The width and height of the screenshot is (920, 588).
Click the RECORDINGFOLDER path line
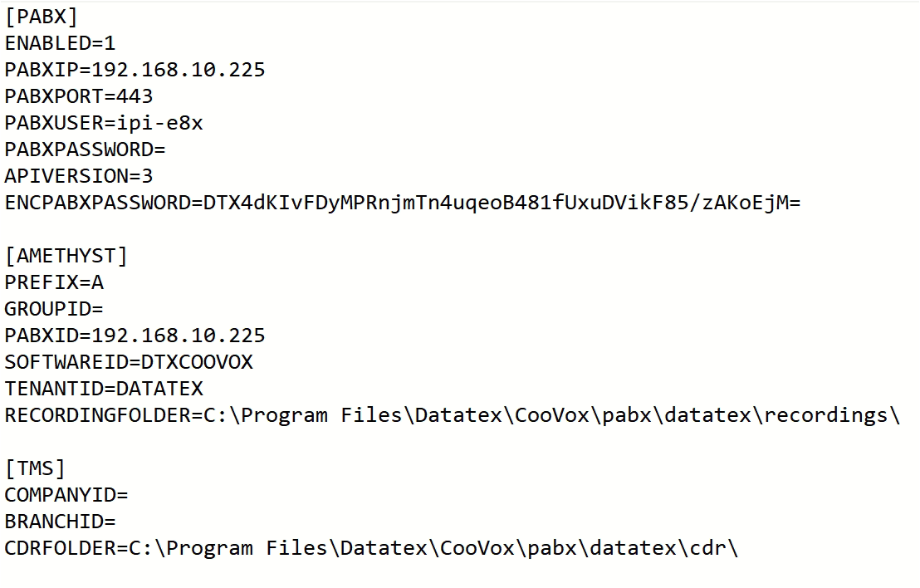point(452,415)
